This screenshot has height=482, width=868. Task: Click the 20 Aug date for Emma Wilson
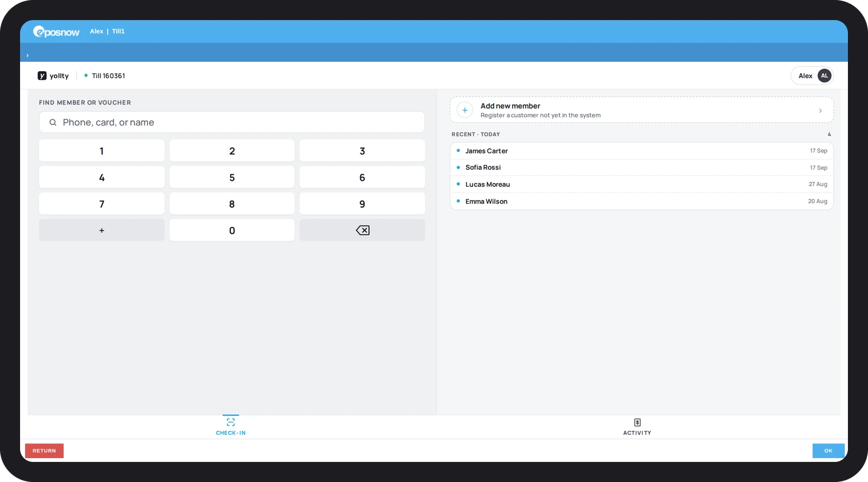click(818, 201)
